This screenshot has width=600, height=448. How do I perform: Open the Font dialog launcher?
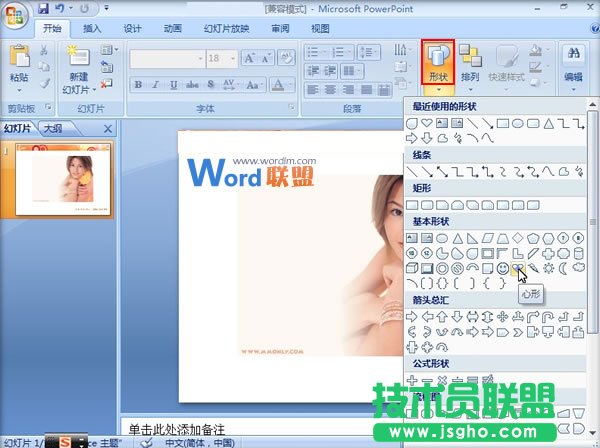291,108
